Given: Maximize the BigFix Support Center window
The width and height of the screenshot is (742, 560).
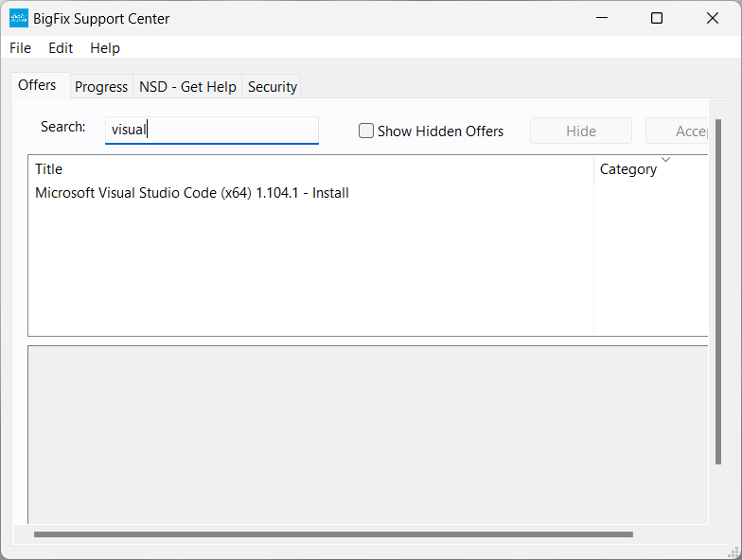Looking at the screenshot, I should (657, 18).
